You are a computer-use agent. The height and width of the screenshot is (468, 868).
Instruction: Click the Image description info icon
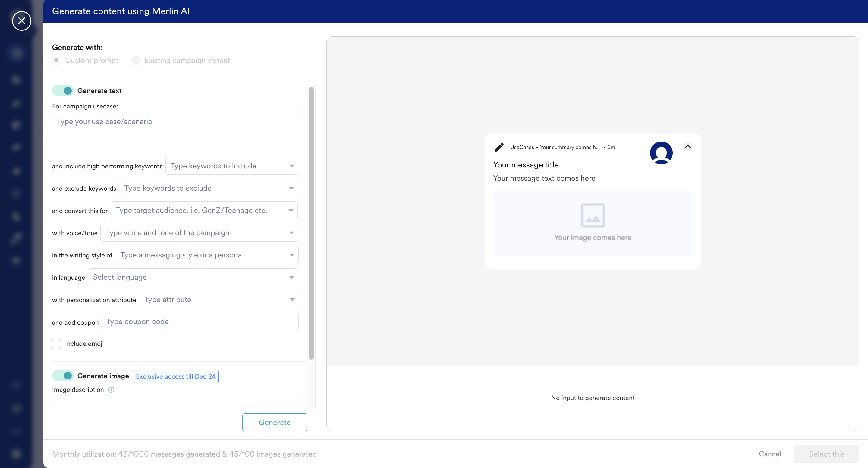pyautogui.click(x=111, y=390)
